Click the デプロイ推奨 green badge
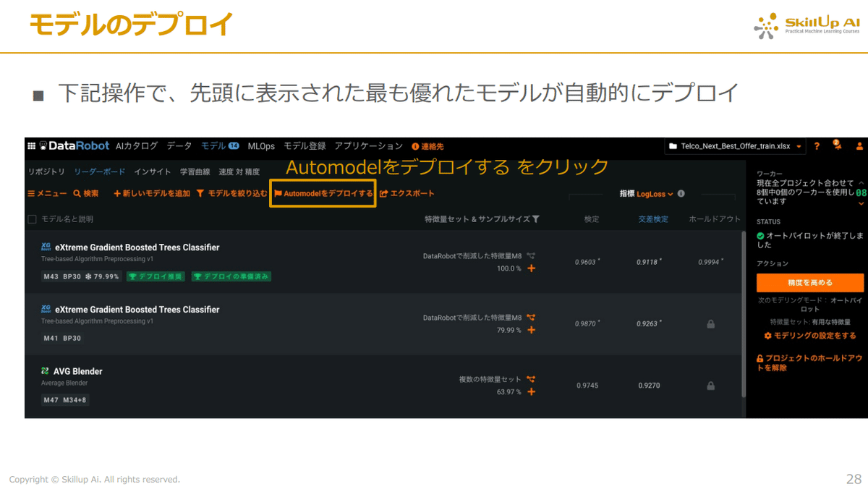Viewport: 868px width, 492px height. (156, 276)
